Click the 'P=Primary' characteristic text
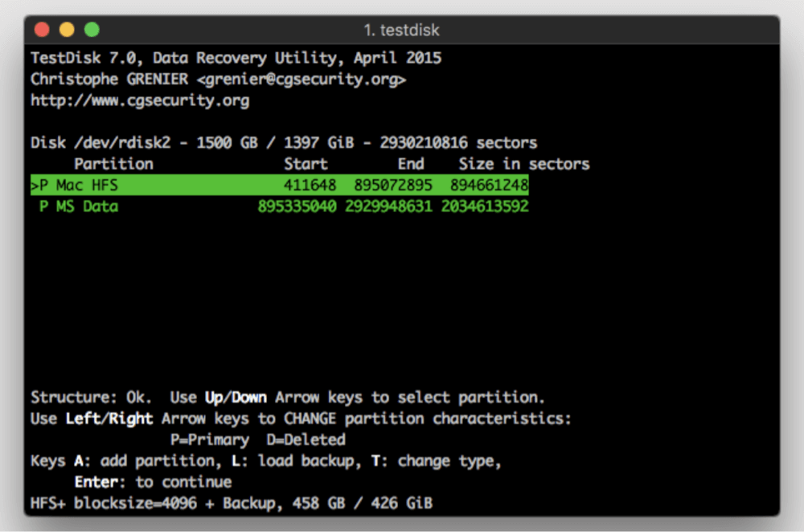The height and width of the screenshot is (532, 804). tap(210, 440)
